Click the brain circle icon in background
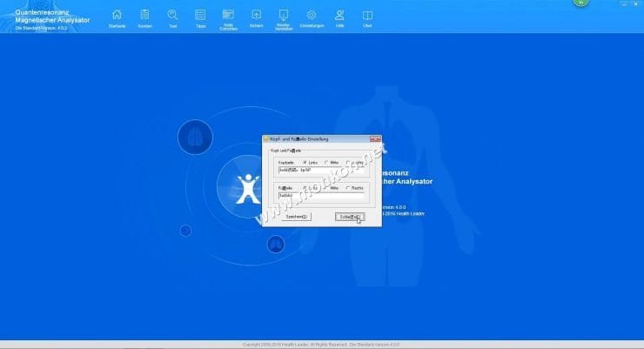Image resolution: width=644 pixels, height=349 pixels. point(195,138)
